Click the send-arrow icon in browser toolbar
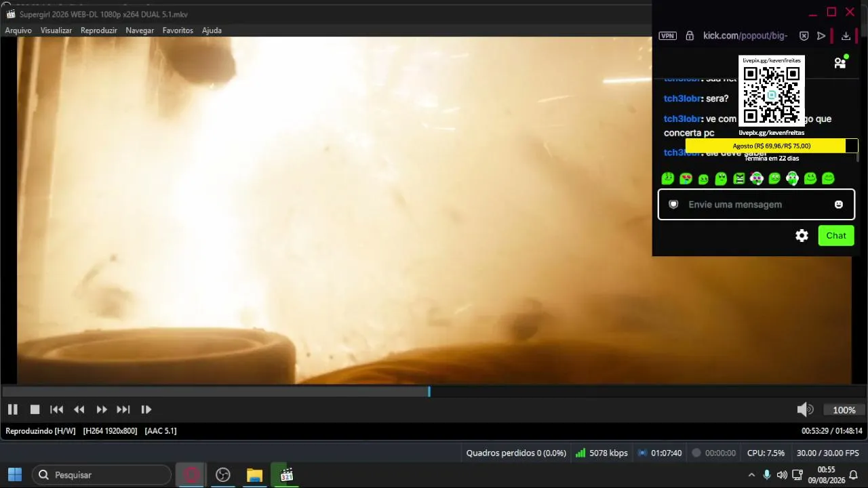 (x=821, y=36)
